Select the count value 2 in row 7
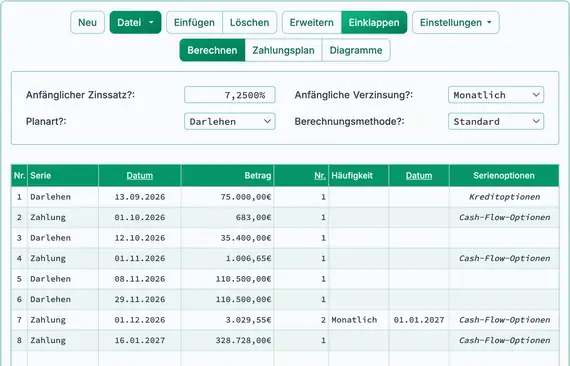The image size is (570, 366). coord(301,320)
